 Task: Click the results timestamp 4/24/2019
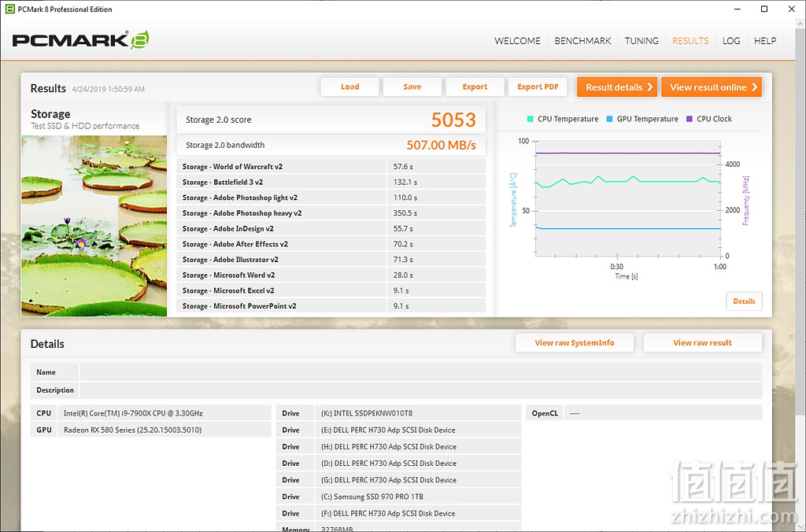[108, 89]
